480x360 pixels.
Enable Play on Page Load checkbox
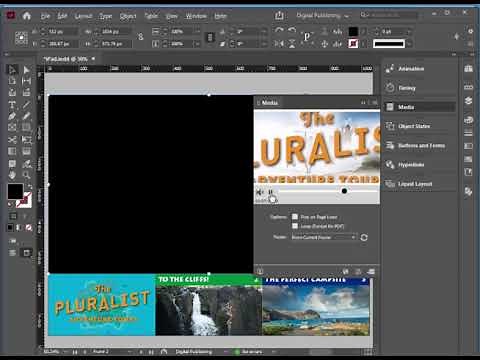(x=295, y=217)
